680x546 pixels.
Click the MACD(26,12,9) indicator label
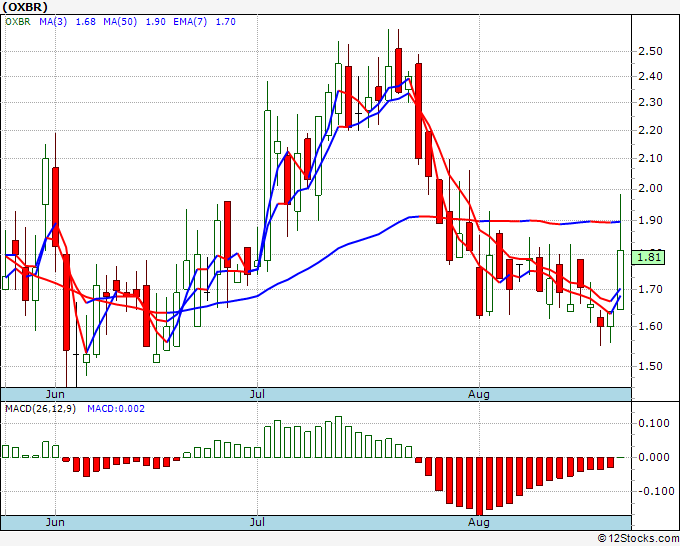(x=40, y=409)
